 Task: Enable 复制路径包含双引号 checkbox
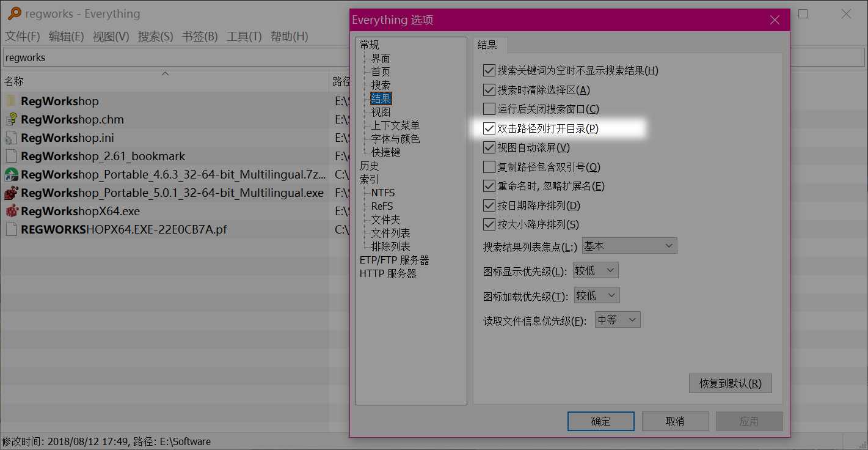(x=489, y=167)
